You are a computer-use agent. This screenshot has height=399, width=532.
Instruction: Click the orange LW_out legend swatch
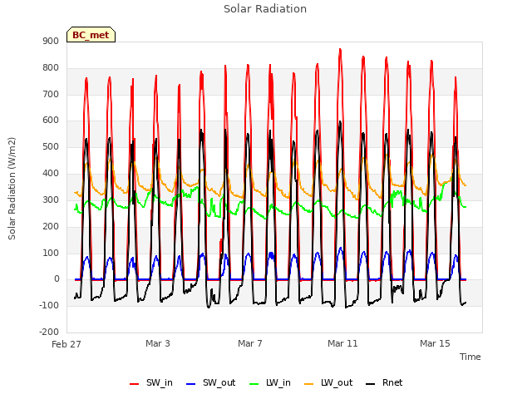309,384
